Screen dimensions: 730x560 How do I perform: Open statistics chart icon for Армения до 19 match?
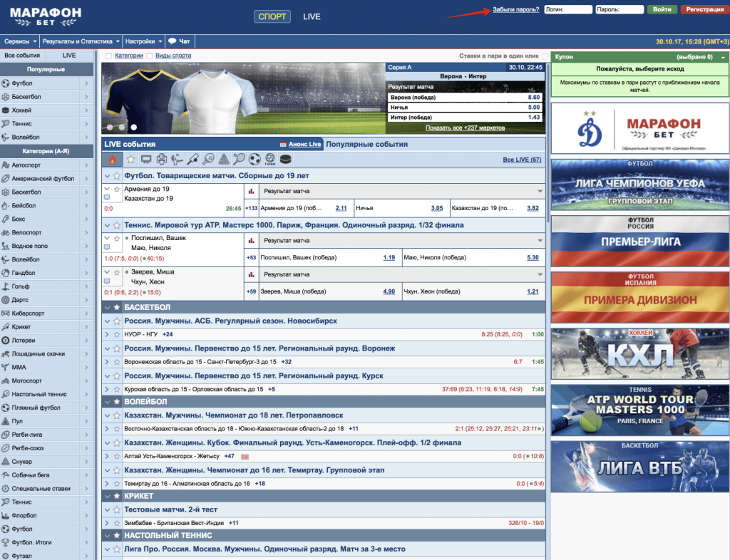(x=251, y=191)
